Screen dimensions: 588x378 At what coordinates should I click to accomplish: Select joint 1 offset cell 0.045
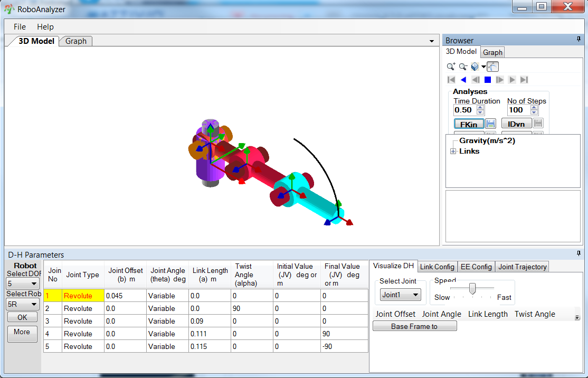point(125,296)
